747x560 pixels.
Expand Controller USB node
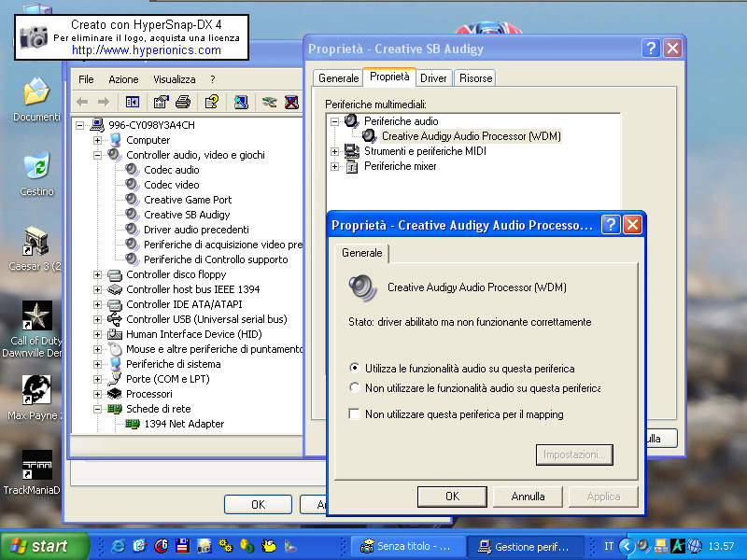point(97,319)
